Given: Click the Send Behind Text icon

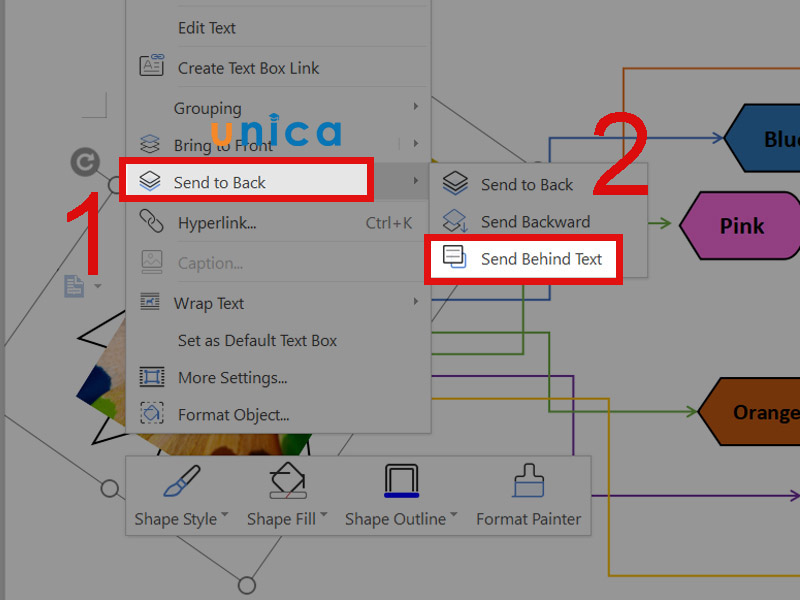Looking at the screenshot, I should point(454,257).
